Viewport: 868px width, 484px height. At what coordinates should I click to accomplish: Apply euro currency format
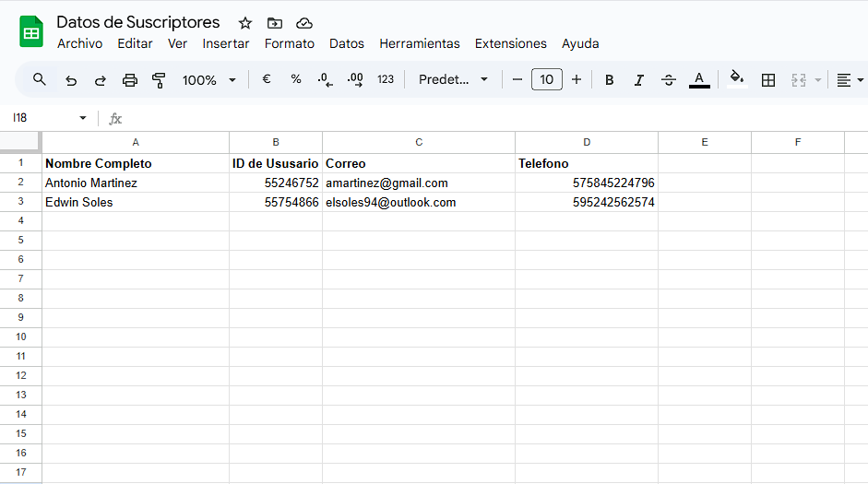click(267, 79)
